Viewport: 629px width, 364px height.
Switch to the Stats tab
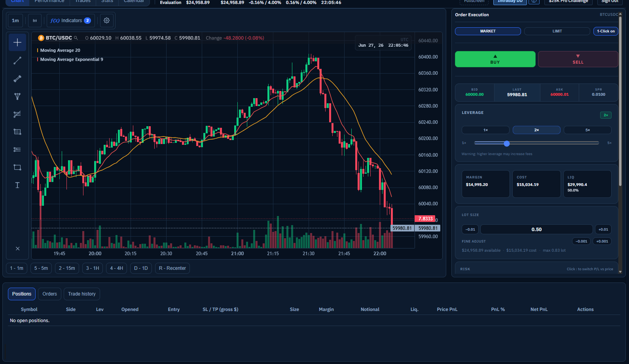tap(107, 1)
